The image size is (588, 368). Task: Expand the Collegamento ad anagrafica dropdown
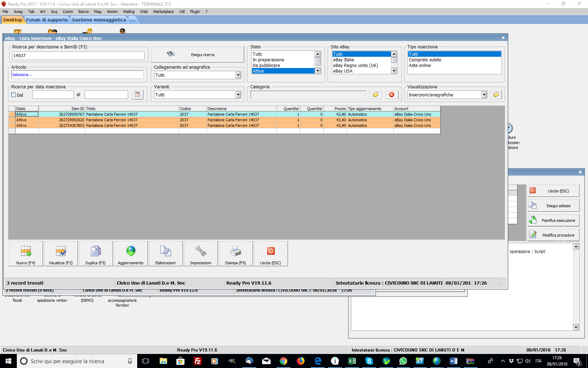coord(238,75)
